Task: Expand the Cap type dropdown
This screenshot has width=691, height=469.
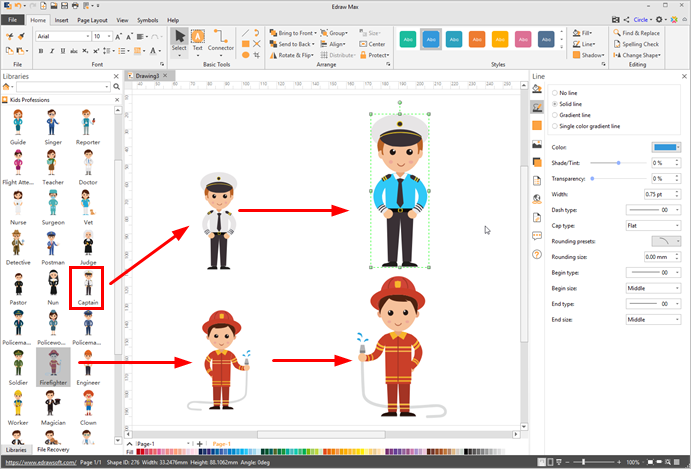Action: (x=654, y=226)
